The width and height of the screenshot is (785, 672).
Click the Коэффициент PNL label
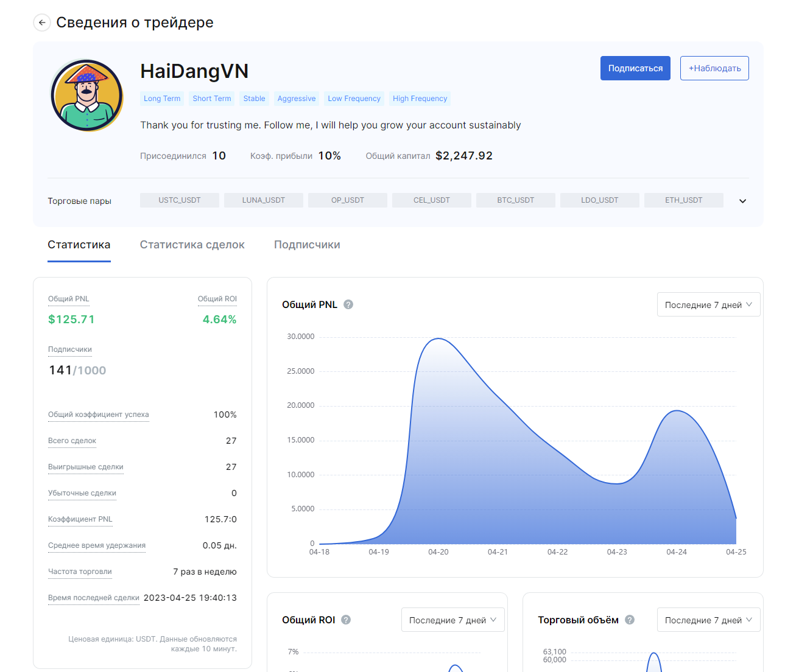[x=80, y=519]
